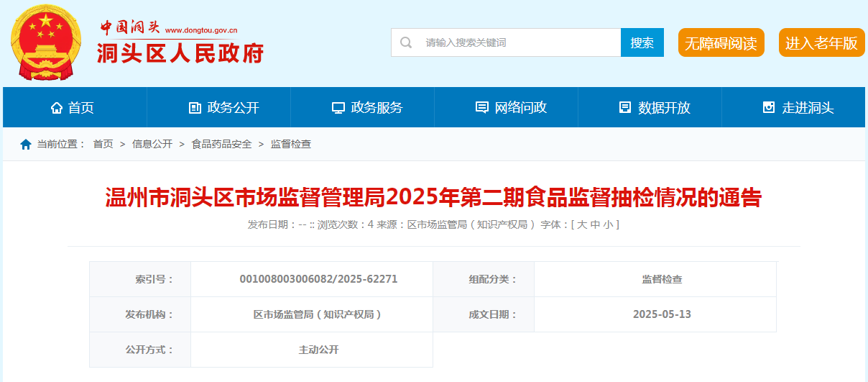Click the 来源：区市场监管局 text

(456, 224)
